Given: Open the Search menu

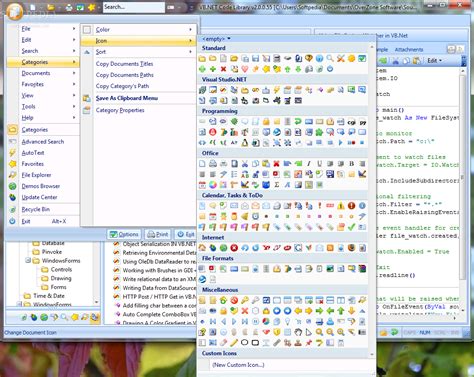Looking at the screenshot, I should pyautogui.click(x=43, y=51).
